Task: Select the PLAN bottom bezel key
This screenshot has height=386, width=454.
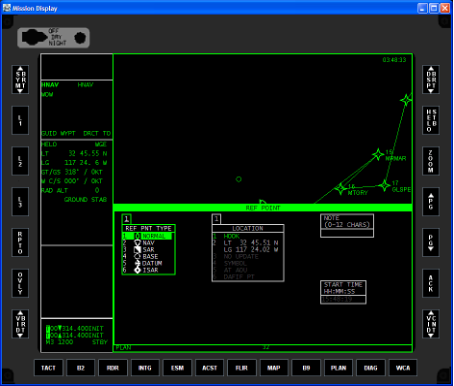Action: 338,368
